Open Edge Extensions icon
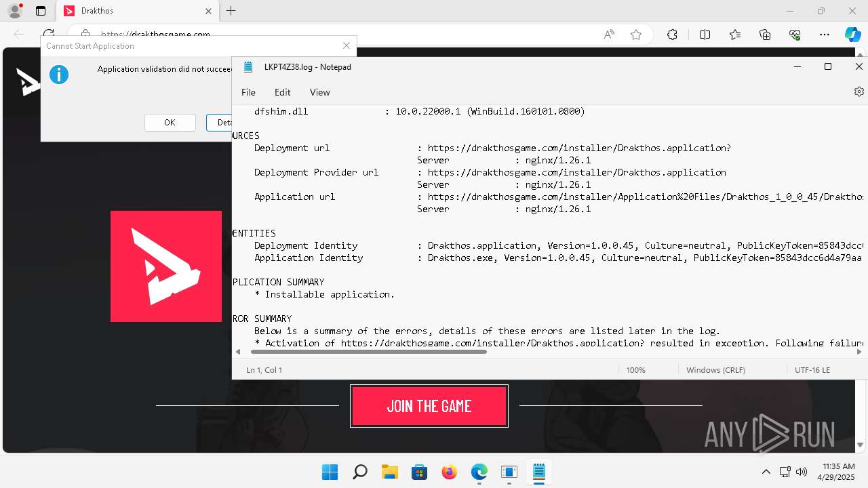The height and width of the screenshot is (488, 868). [672, 35]
